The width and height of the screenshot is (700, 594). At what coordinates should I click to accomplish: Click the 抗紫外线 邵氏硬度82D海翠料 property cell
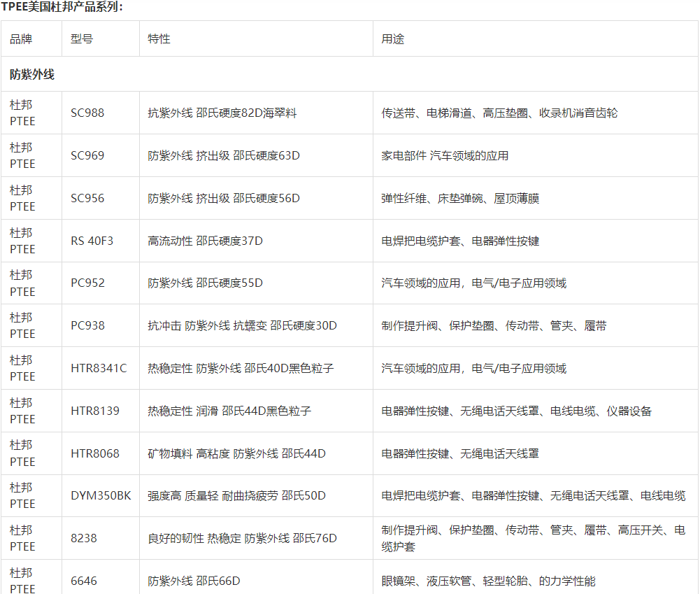click(x=222, y=113)
